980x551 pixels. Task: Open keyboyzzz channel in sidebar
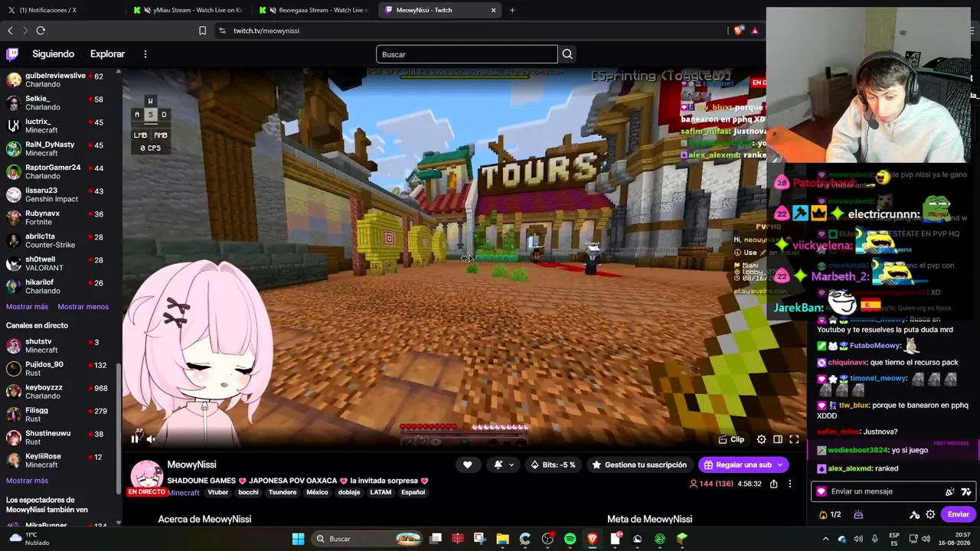point(60,392)
